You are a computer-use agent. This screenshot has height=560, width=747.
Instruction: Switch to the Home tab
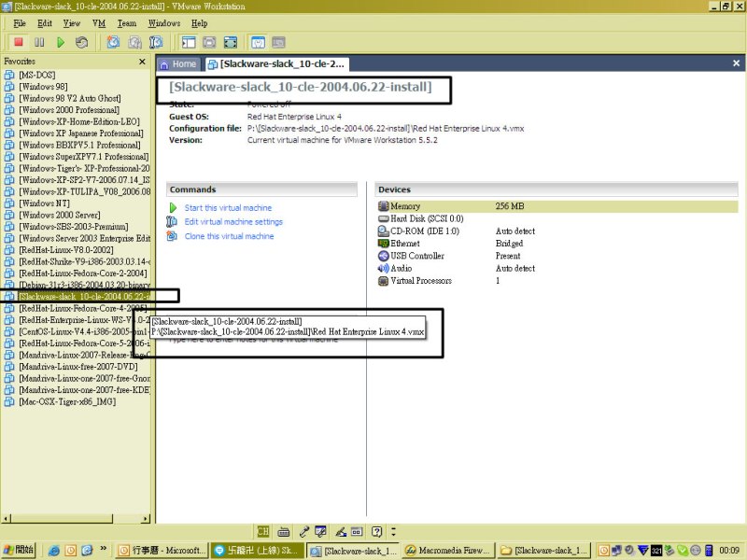click(178, 63)
